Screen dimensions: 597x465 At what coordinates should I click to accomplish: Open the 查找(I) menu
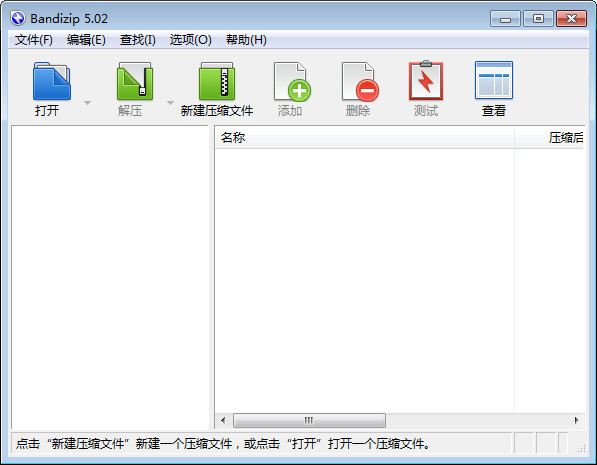(137, 40)
